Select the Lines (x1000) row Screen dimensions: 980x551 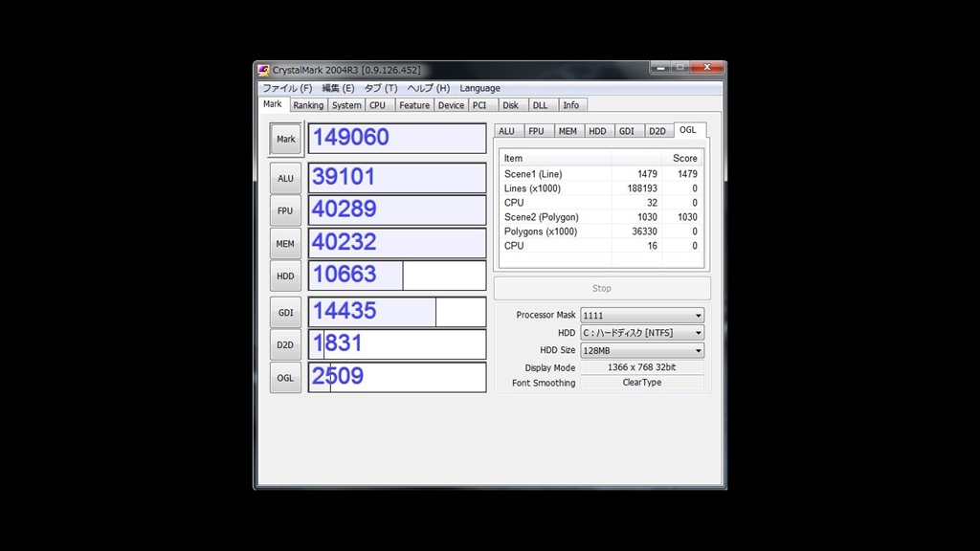(601, 188)
